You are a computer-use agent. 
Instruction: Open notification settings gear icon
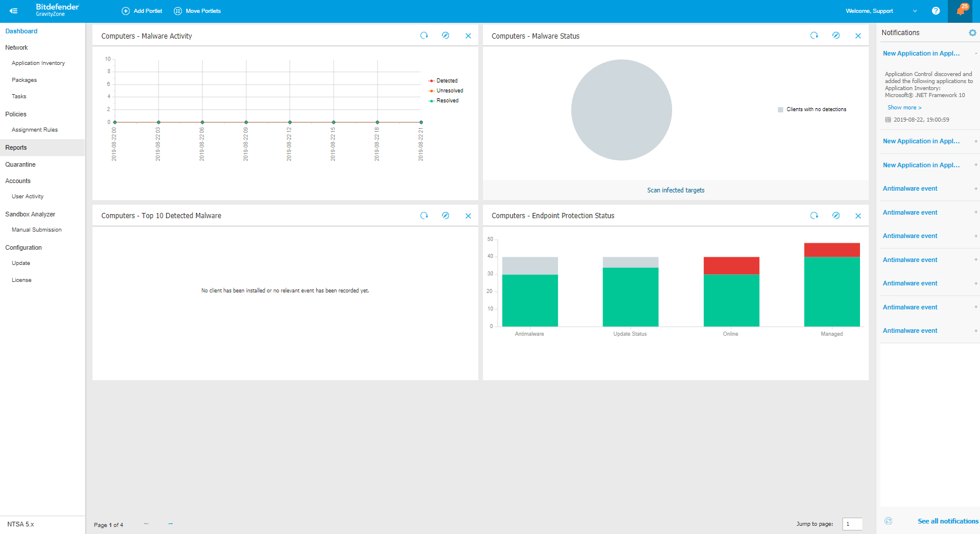(972, 33)
